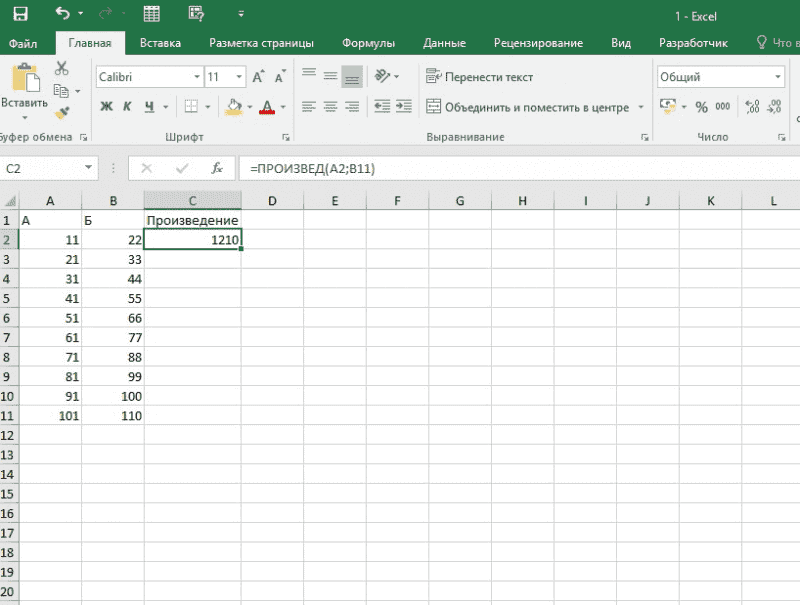This screenshot has height=605, width=800.
Task: Switch to the Формулы tab
Action: 368,43
